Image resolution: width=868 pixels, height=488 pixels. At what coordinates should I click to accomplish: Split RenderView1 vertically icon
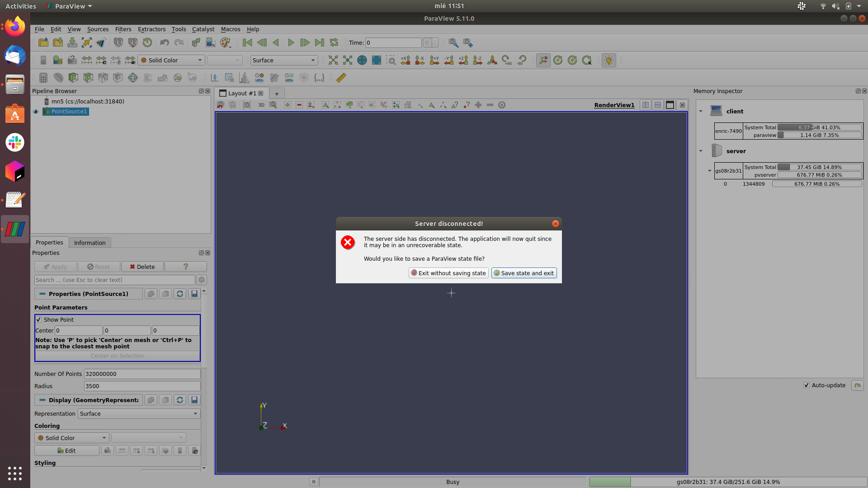coord(658,105)
